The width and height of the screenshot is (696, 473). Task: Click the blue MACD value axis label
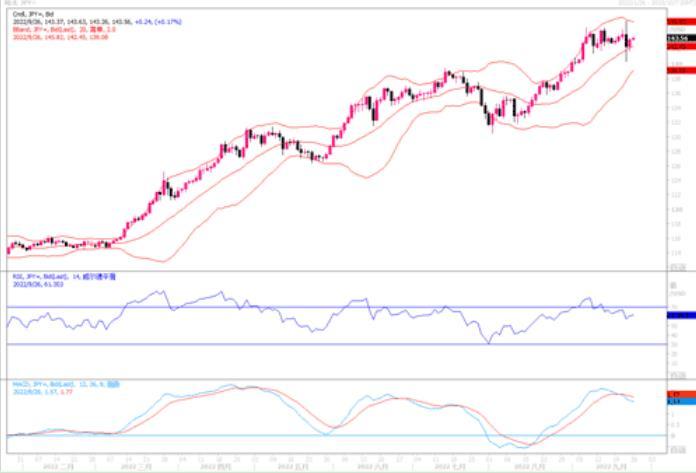coord(681,401)
